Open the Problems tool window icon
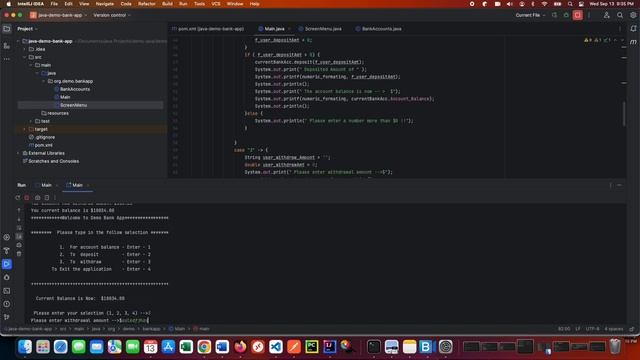Image resolution: width=640 pixels, height=360 pixels. point(7,304)
